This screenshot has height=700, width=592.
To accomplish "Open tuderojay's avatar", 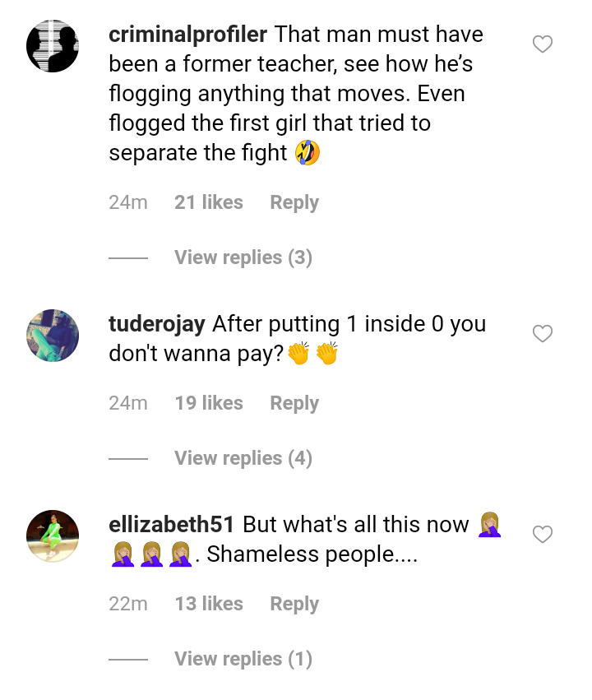I will (x=53, y=336).
